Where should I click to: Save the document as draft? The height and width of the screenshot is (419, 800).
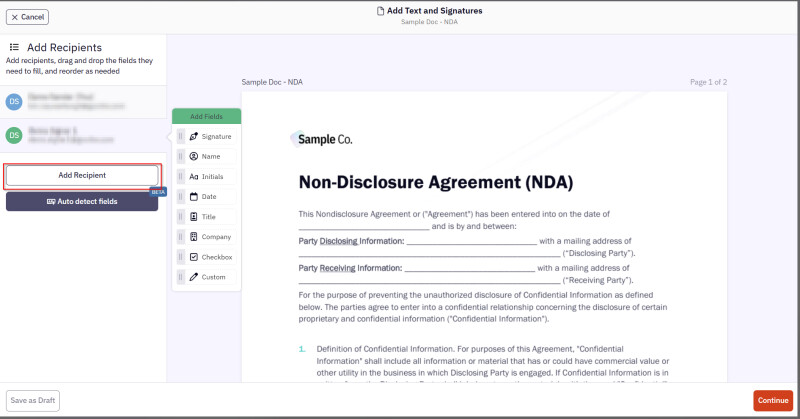(x=33, y=400)
